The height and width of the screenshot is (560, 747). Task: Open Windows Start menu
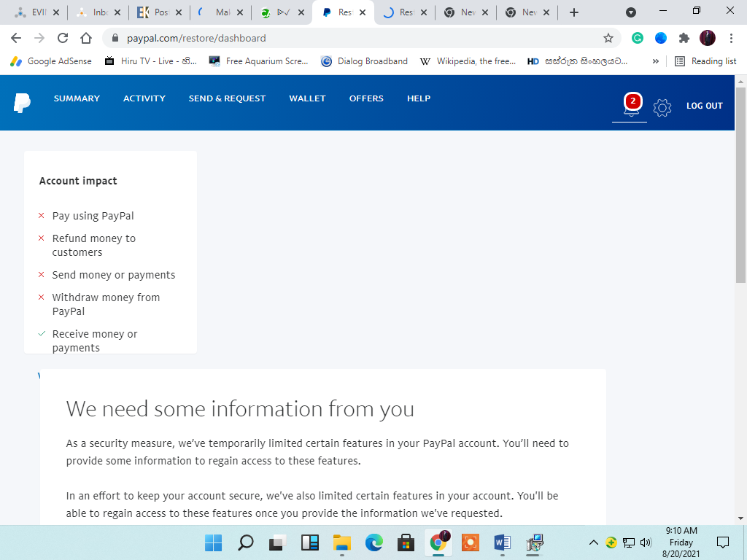213,542
